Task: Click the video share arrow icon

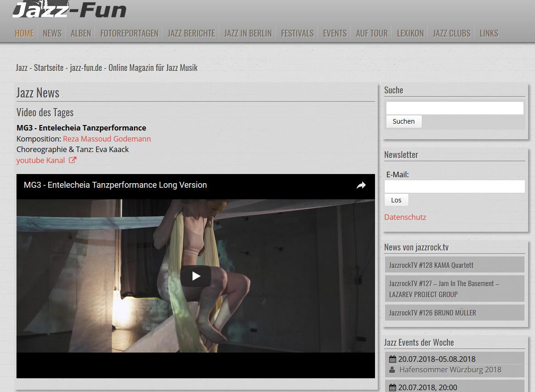Action: (361, 185)
